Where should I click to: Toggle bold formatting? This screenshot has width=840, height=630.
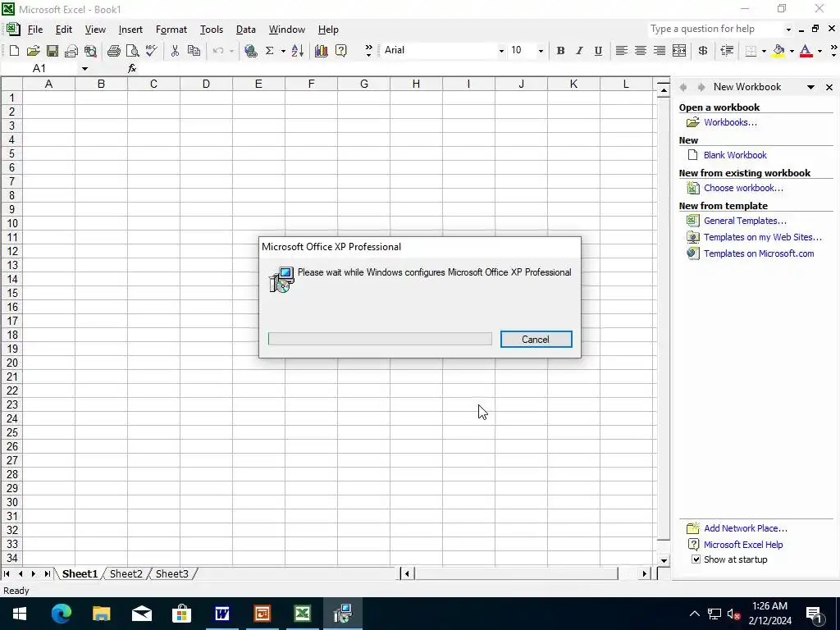coord(560,50)
